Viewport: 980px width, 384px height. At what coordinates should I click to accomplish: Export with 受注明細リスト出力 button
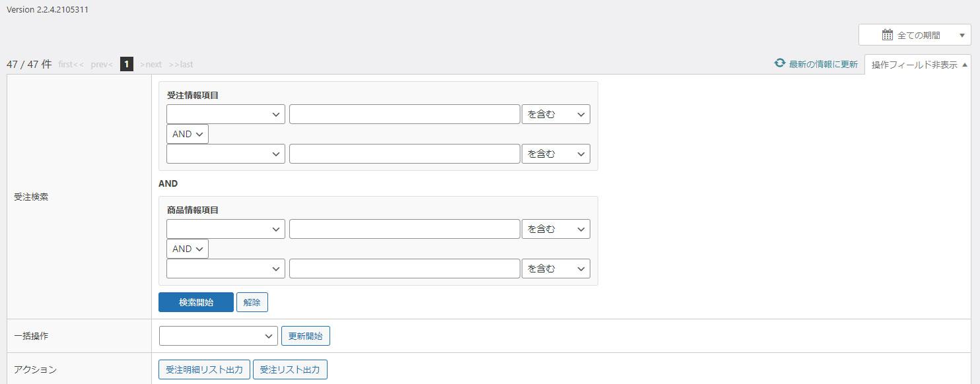pyautogui.click(x=205, y=369)
